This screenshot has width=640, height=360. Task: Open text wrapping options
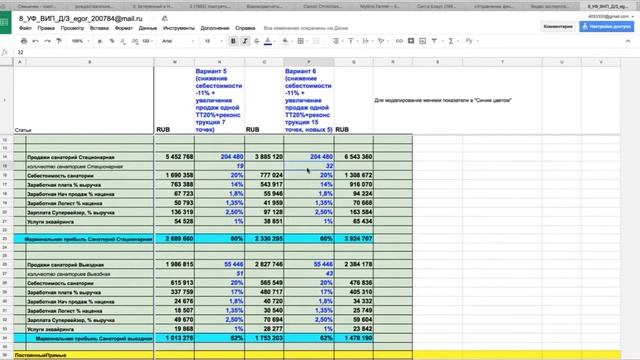[x=367, y=41]
